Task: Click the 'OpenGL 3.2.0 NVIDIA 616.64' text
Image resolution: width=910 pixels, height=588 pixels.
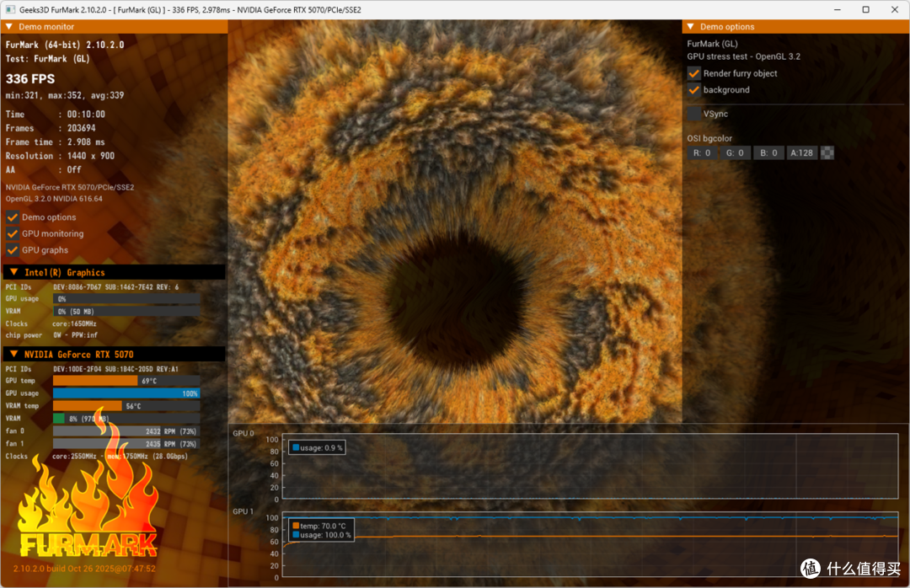Action: pos(54,199)
